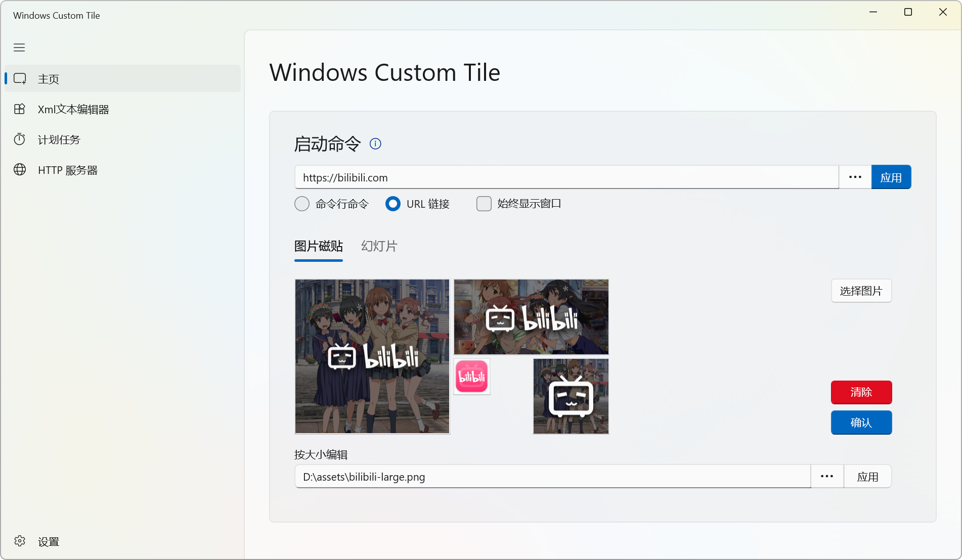Click the 选择图片 button
The image size is (962, 560).
click(861, 291)
